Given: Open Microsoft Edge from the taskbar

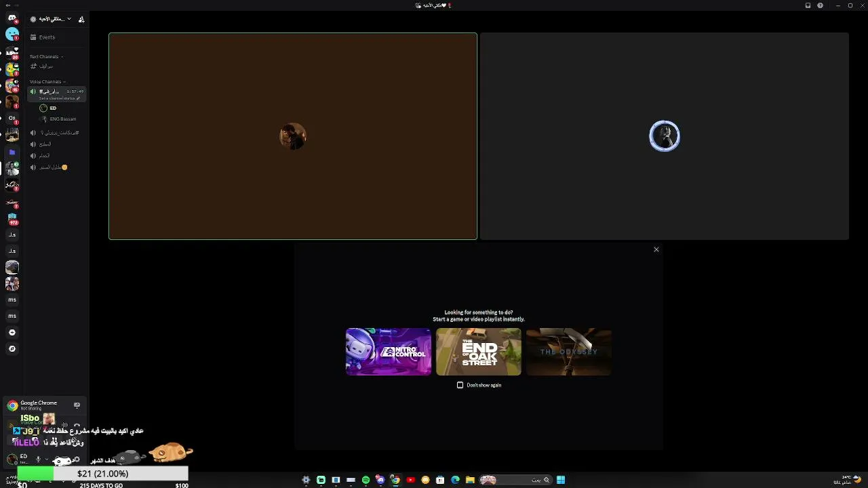Looking at the screenshot, I should point(455,480).
